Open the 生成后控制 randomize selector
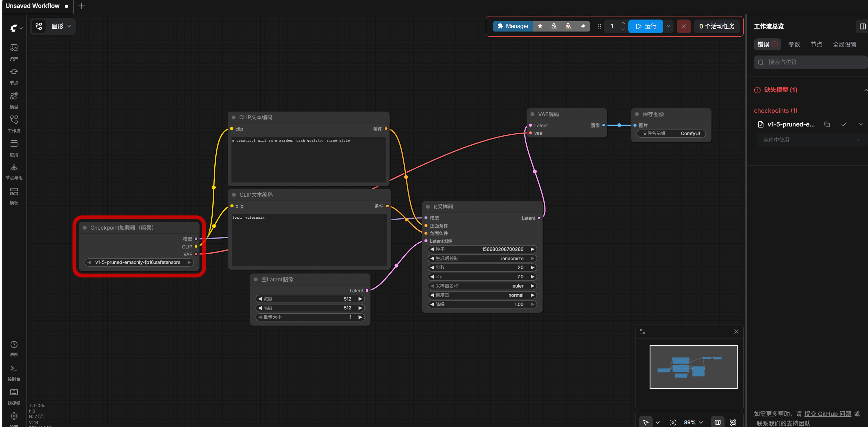Screen dimensions: 868x427 (x=482, y=258)
